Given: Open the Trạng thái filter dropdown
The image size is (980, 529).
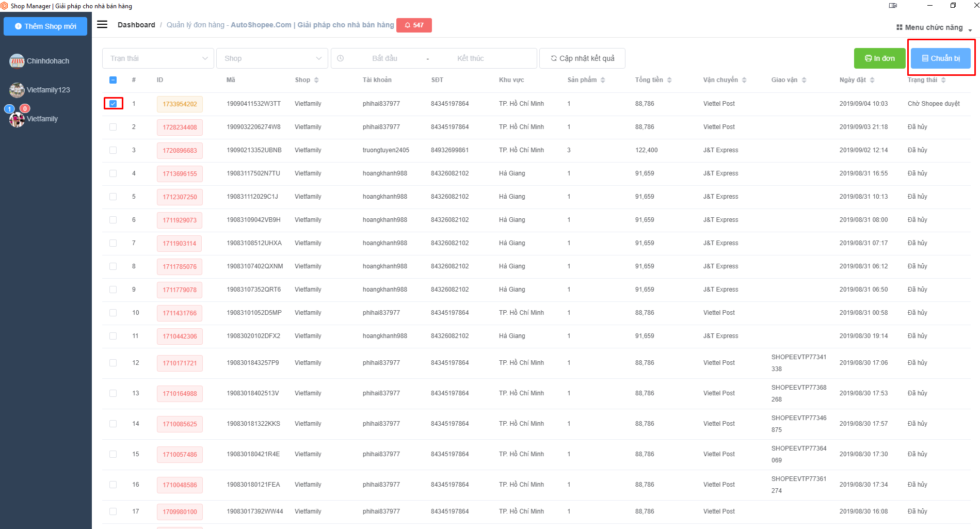Looking at the screenshot, I should click(158, 58).
